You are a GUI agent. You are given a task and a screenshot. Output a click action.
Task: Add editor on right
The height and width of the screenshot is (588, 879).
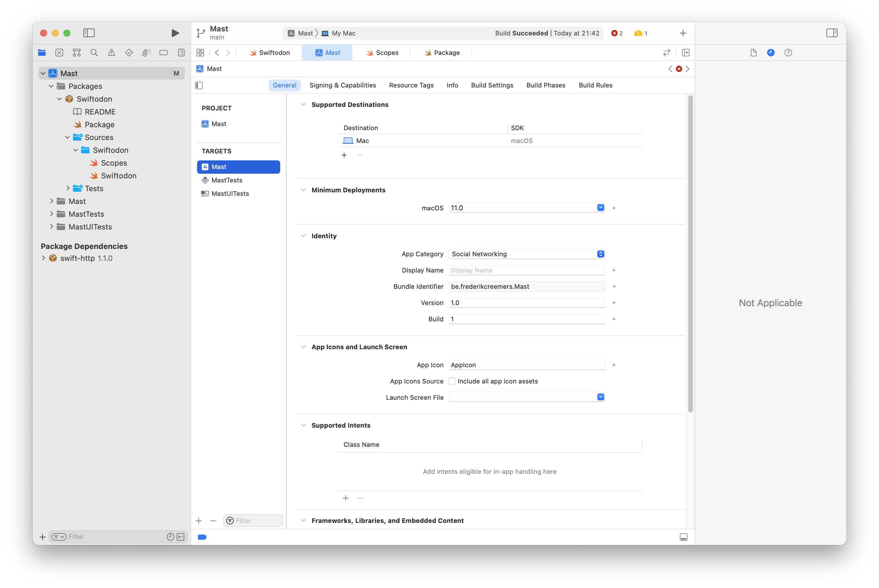pyautogui.click(x=685, y=53)
